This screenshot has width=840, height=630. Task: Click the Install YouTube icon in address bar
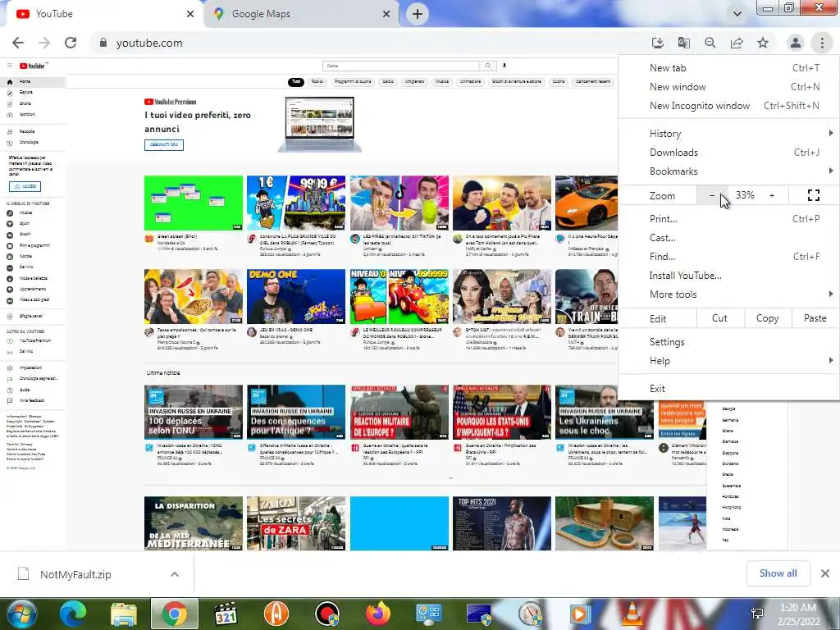tap(657, 43)
